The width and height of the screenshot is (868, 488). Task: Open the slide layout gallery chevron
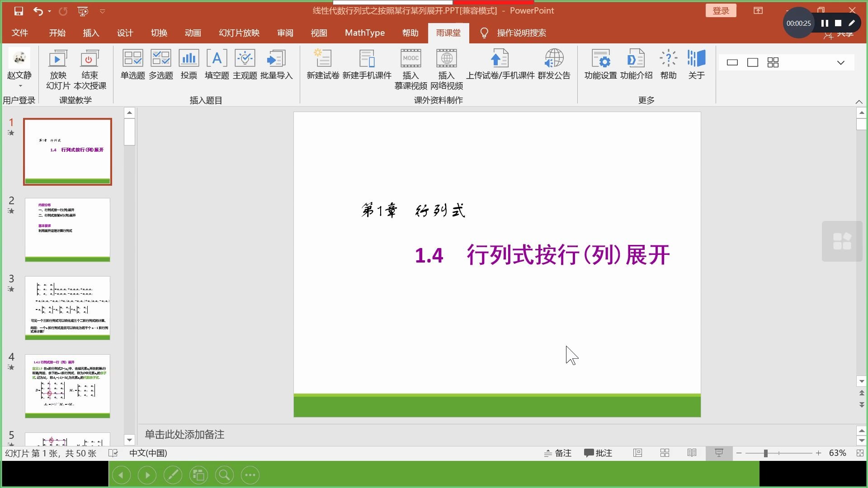coord(840,62)
